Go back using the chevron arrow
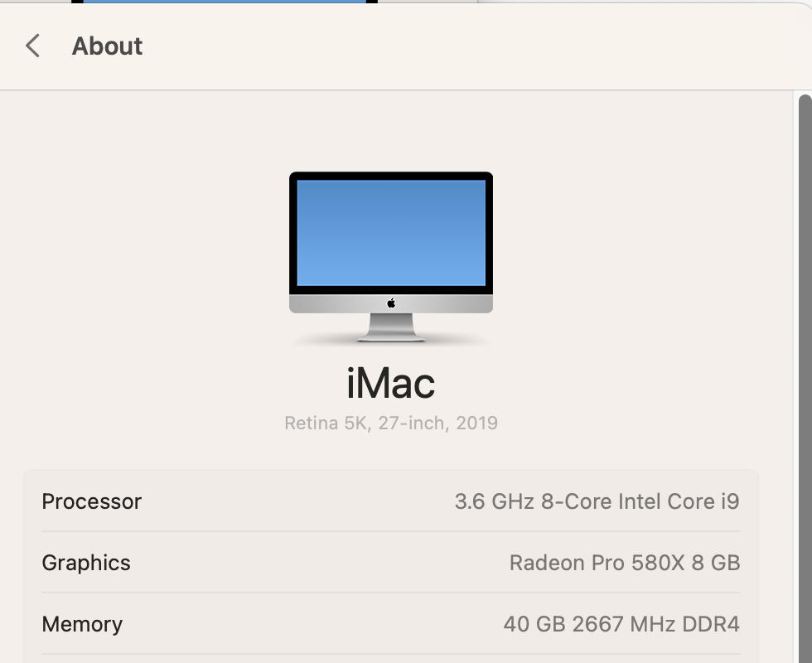812x663 pixels. [32, 46]
